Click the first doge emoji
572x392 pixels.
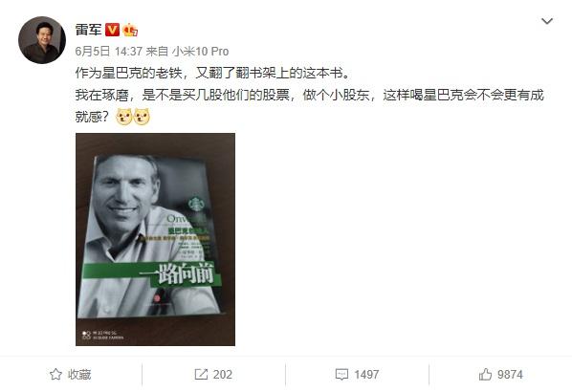[x=123, y=117]
